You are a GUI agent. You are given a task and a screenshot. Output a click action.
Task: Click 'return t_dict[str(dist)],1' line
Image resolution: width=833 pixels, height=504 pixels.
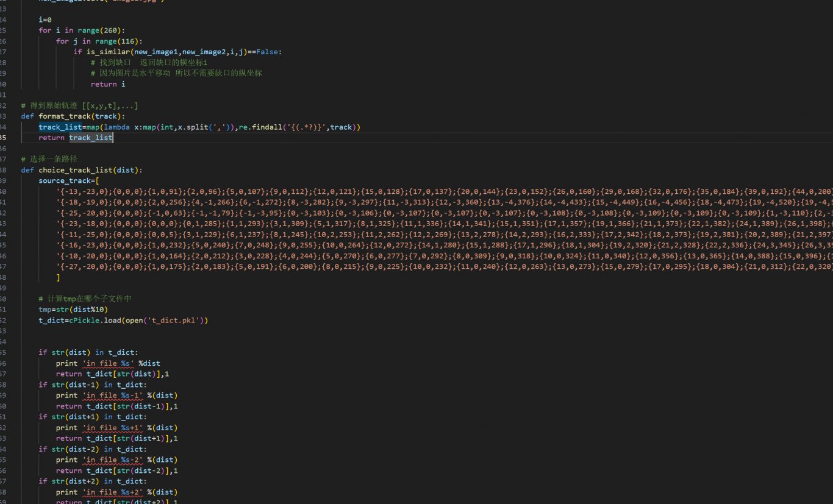pos(113,374)
